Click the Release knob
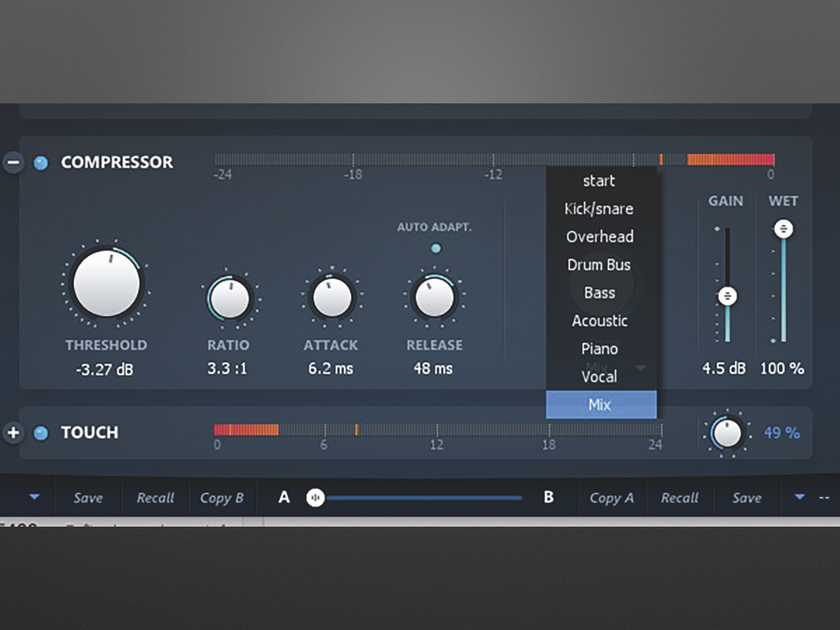Viewport: 840px width, 630px height. (x=434, y=298)
